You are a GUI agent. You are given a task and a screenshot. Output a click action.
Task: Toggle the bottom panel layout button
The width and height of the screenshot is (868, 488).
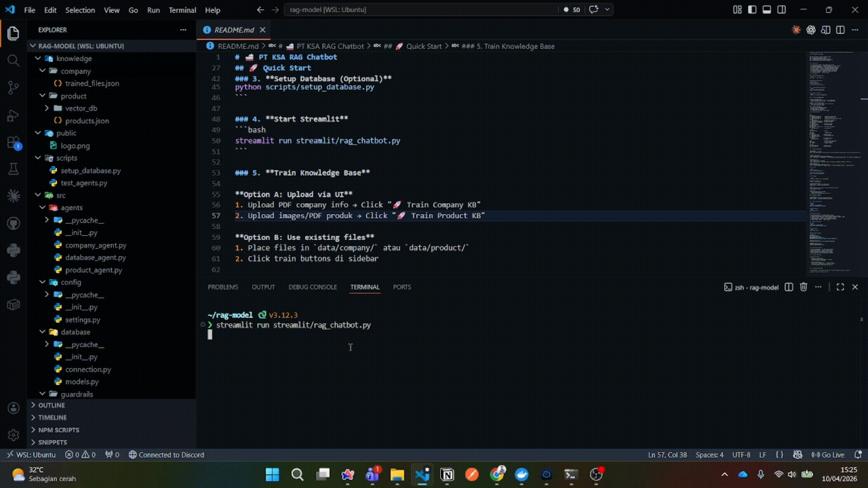pos(767,9)
